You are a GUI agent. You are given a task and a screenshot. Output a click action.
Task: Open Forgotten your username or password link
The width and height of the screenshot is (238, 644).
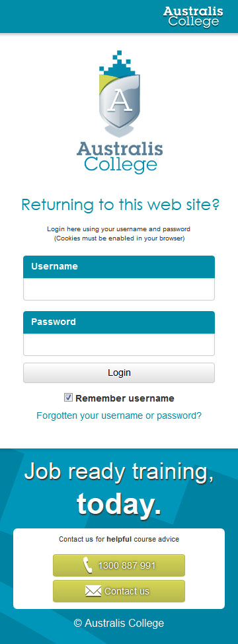[119, 415]
